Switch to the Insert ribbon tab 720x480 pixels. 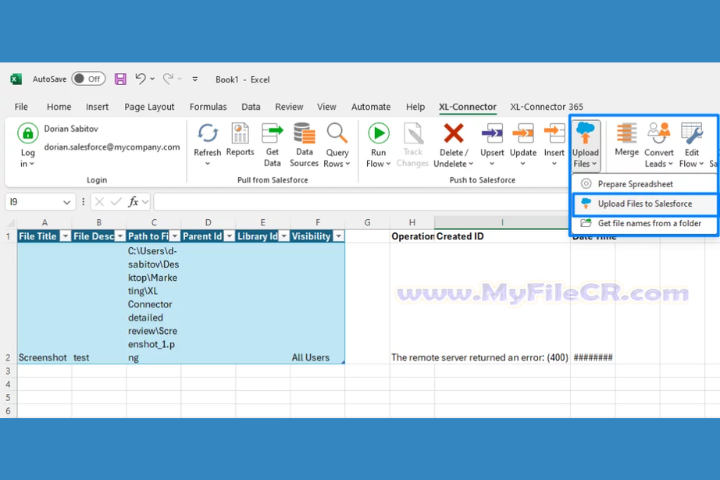click(x=97, y=107)
